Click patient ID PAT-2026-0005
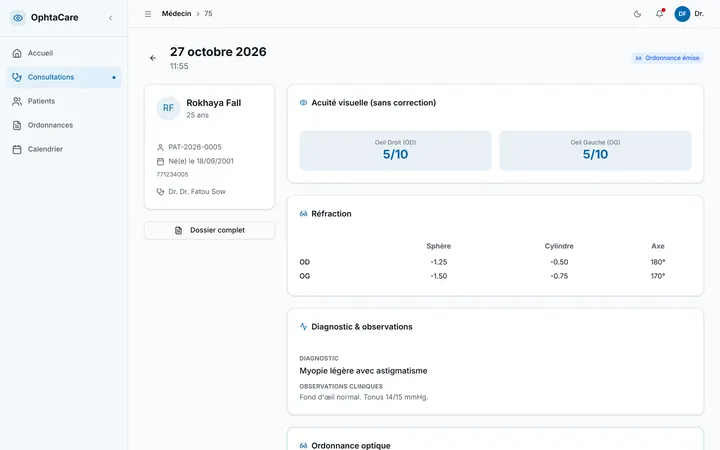 [195, 147]
